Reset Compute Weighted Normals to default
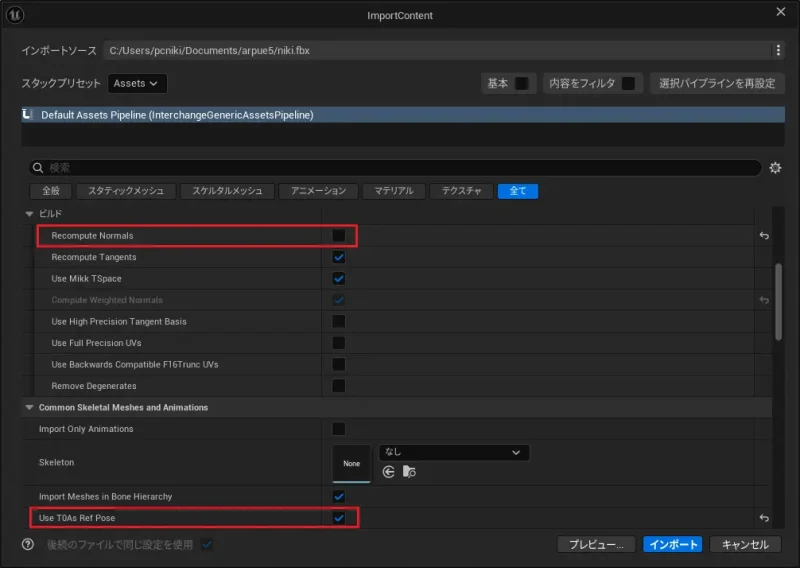Screen dimensions: 800x568 [x=764, y=300]
